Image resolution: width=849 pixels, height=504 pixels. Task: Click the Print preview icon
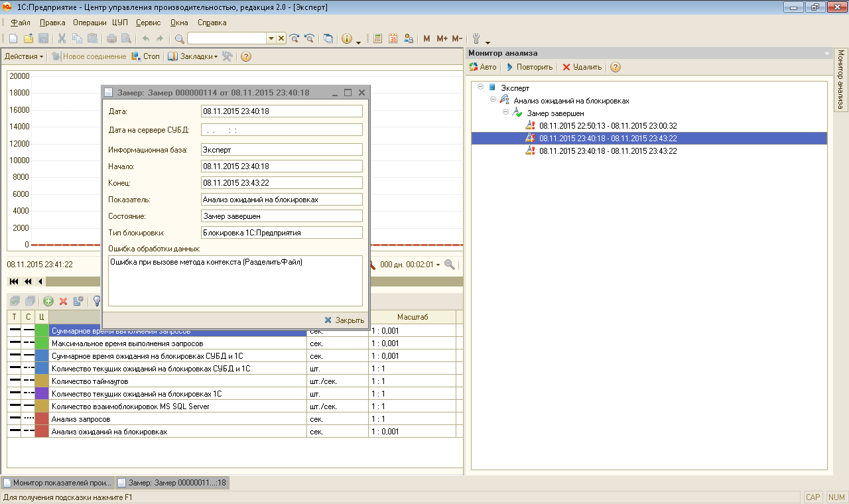[x=126, y=38]
